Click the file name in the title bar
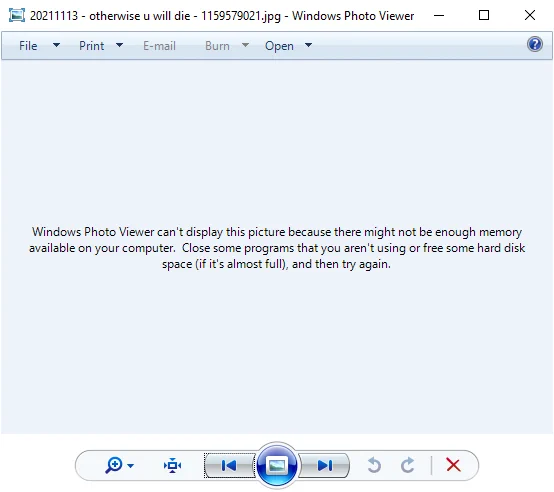This screenshot has height=492, width=554. 155,16
